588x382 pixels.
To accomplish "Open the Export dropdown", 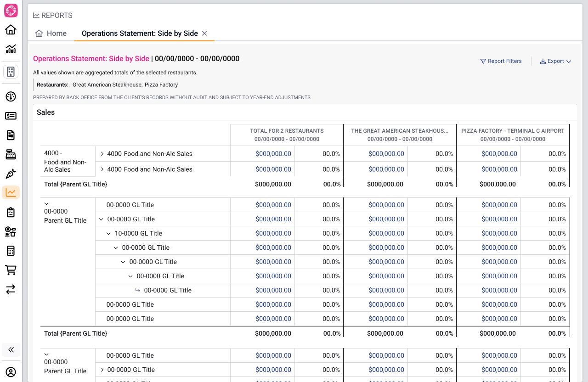I will (x=555, y=61).
